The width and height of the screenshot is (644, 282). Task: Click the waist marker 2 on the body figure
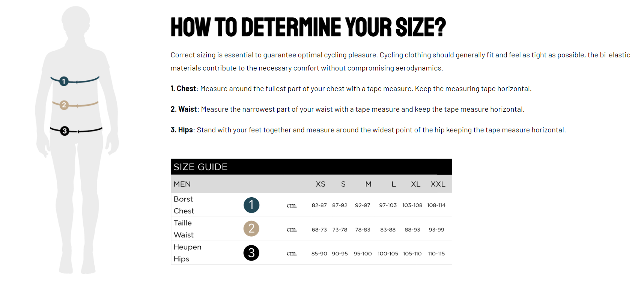[64, 105]
